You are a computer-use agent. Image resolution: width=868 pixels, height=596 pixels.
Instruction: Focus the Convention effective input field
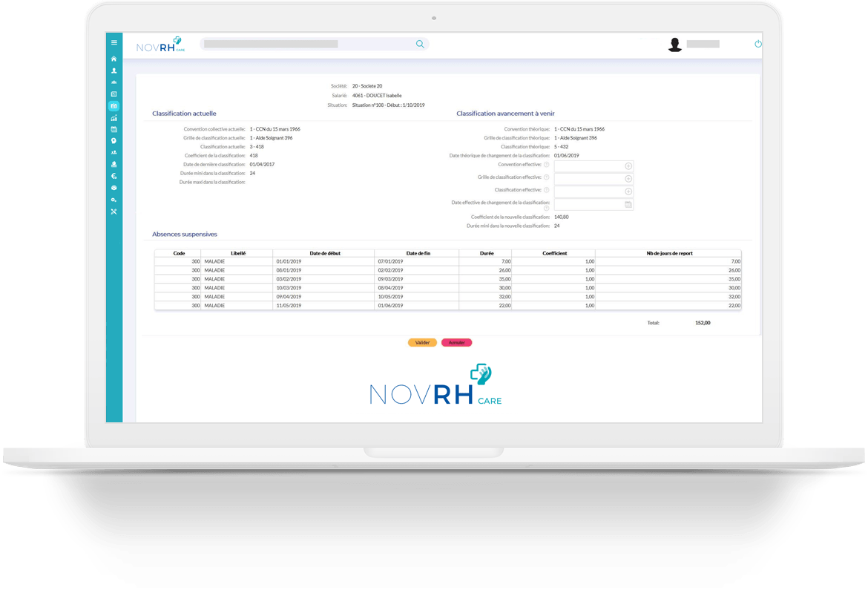tap(594, 166)
